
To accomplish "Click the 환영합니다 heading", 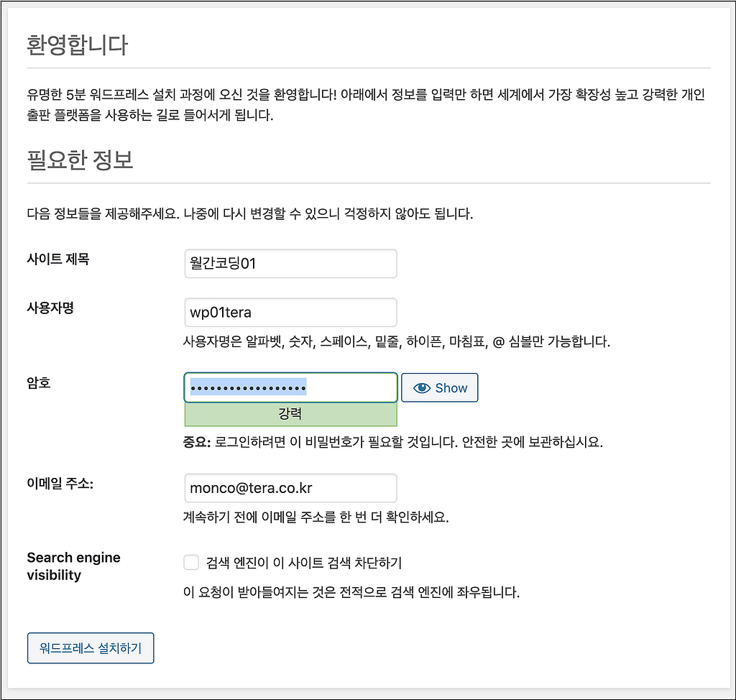I will [77, 45].
